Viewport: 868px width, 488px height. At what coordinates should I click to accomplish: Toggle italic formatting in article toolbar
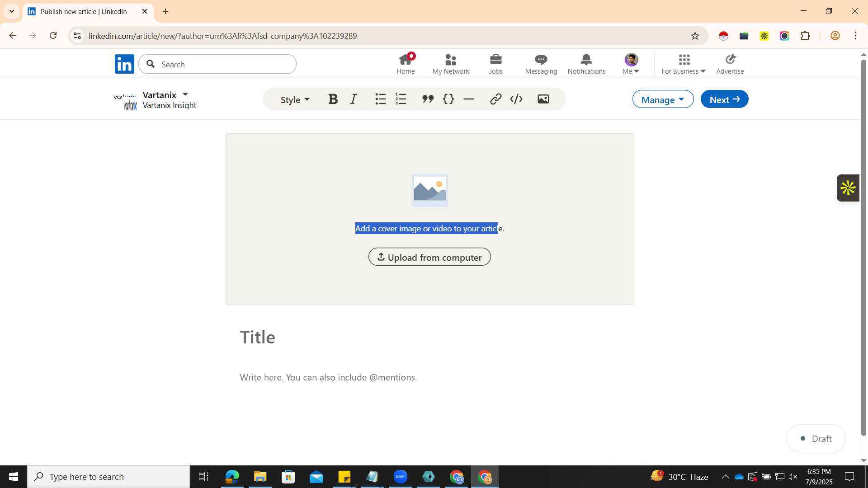pos(354,99)
